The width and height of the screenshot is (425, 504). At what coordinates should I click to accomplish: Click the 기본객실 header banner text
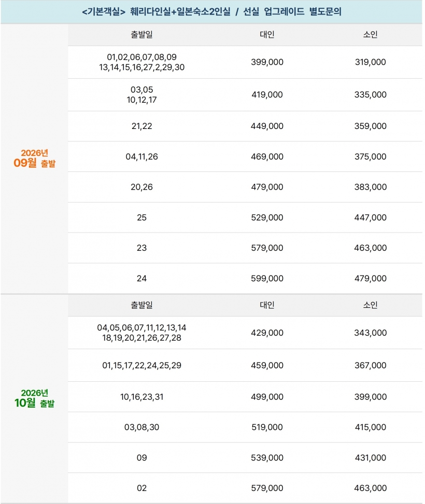point(211,12)
